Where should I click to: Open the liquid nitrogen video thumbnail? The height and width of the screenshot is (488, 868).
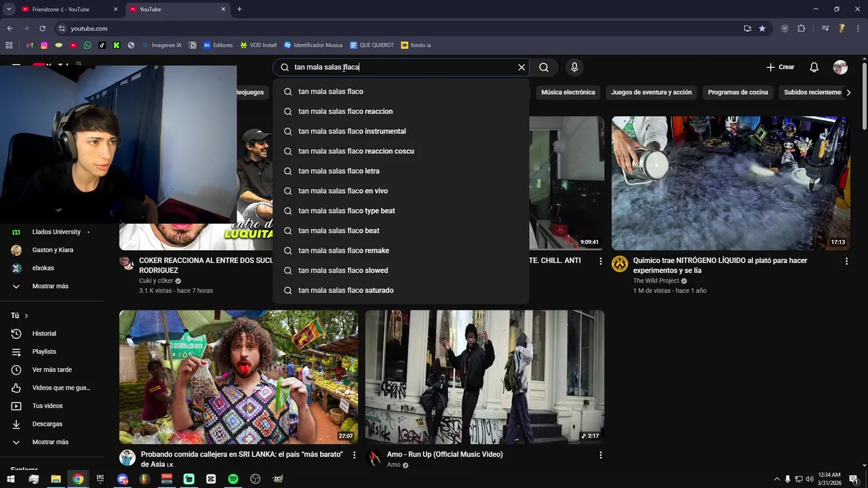point(730,183)
